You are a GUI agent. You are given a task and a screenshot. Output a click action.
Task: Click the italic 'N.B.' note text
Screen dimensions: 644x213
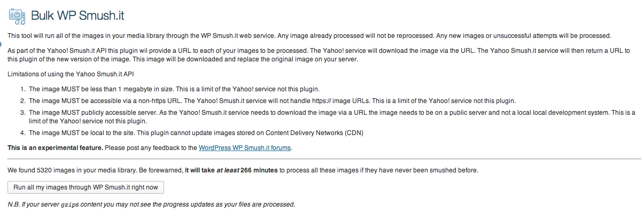click(151, 204)
